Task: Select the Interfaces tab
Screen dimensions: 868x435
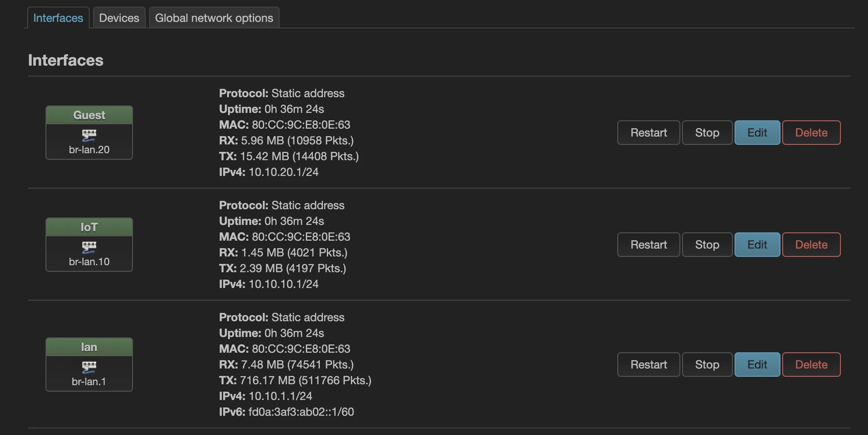Action: (58, 18)
